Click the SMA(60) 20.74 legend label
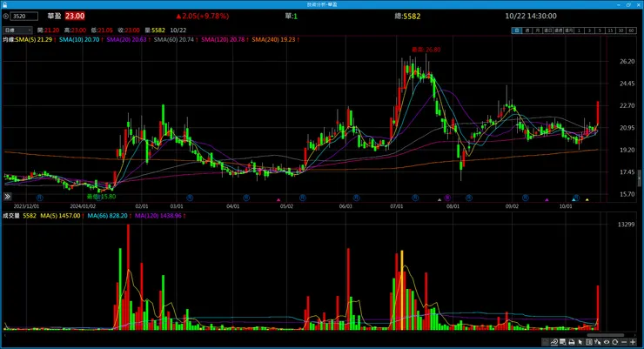Screen dimensions: 644x349 pyautogui.click(x=174, y=39)
